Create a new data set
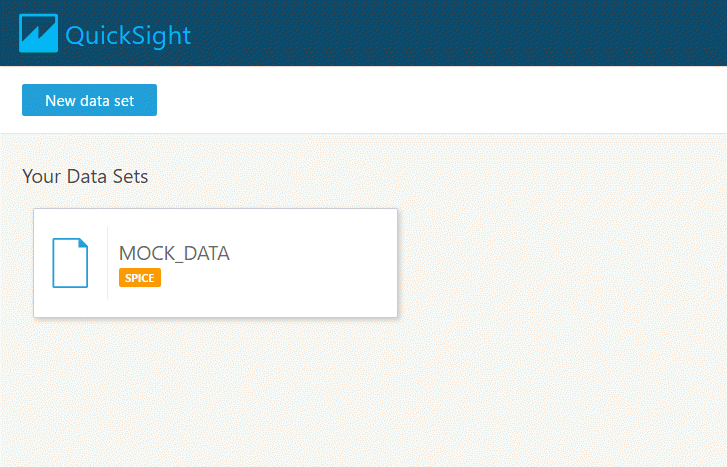 (89, 100)
